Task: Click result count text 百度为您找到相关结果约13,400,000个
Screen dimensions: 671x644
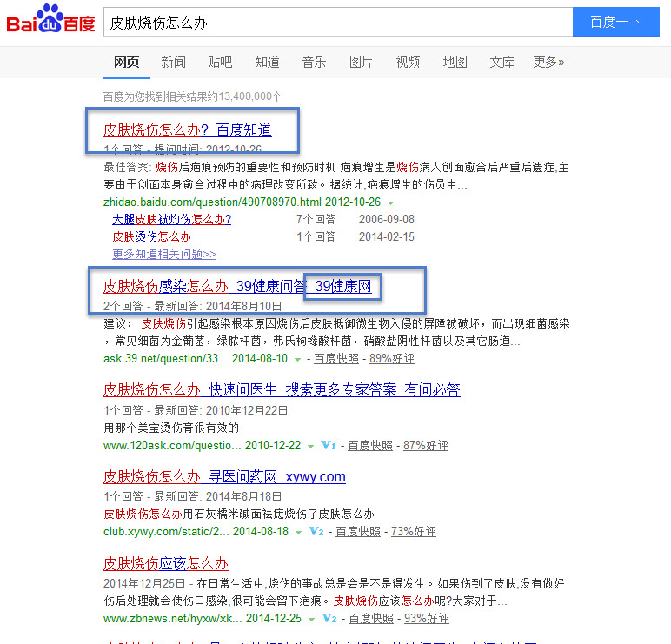Action: point(193,96)
